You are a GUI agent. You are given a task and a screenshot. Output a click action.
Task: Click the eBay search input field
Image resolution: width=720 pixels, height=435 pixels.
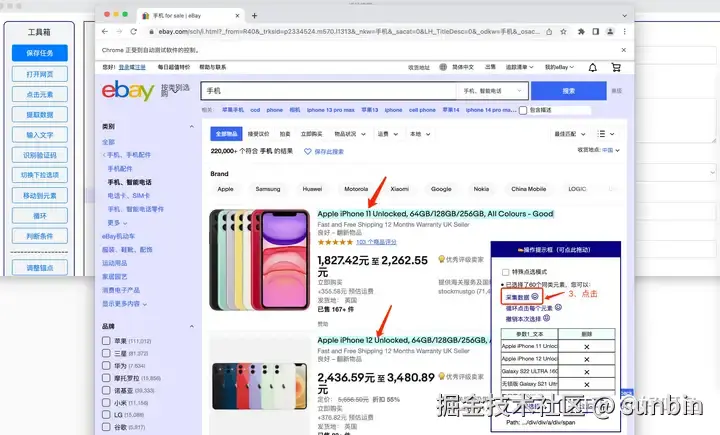coord(328,91)
